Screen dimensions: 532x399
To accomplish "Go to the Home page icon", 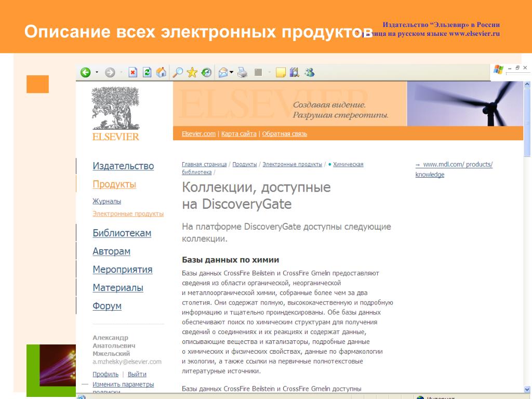I will 161,72.
